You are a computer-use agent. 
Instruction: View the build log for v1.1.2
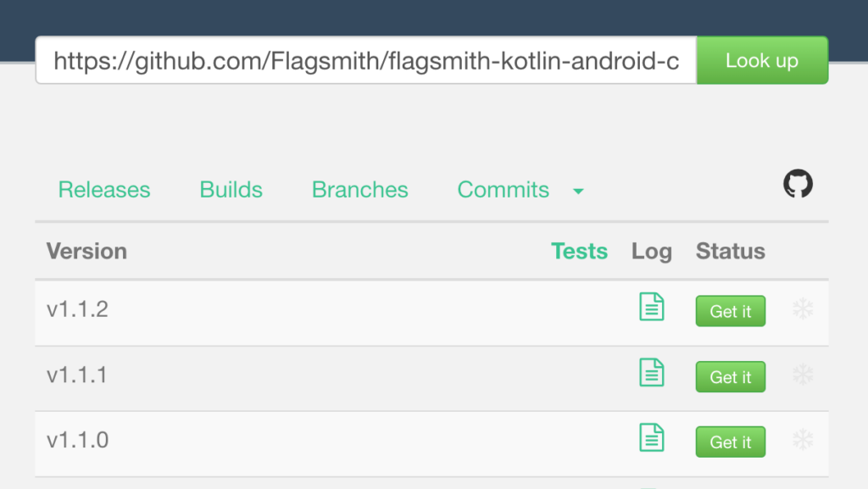pos(651,307)
